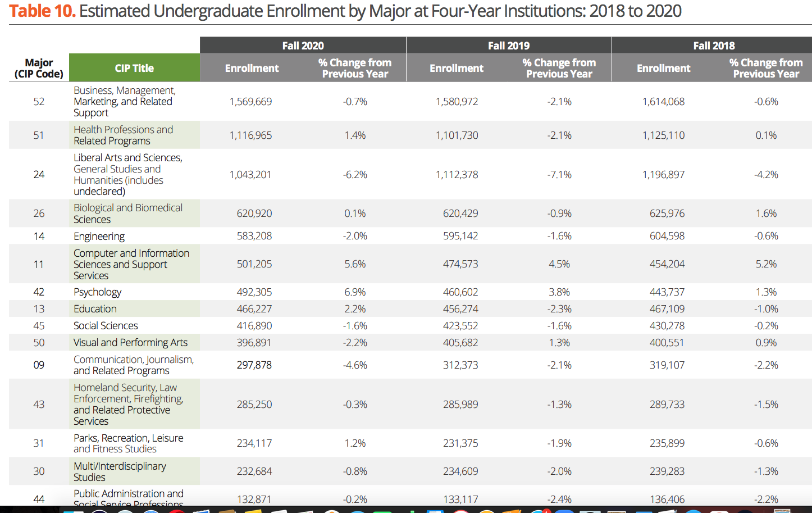Select the CIP code "43" cell
This screenshot has width=812, height=513.
click(39, 405)
